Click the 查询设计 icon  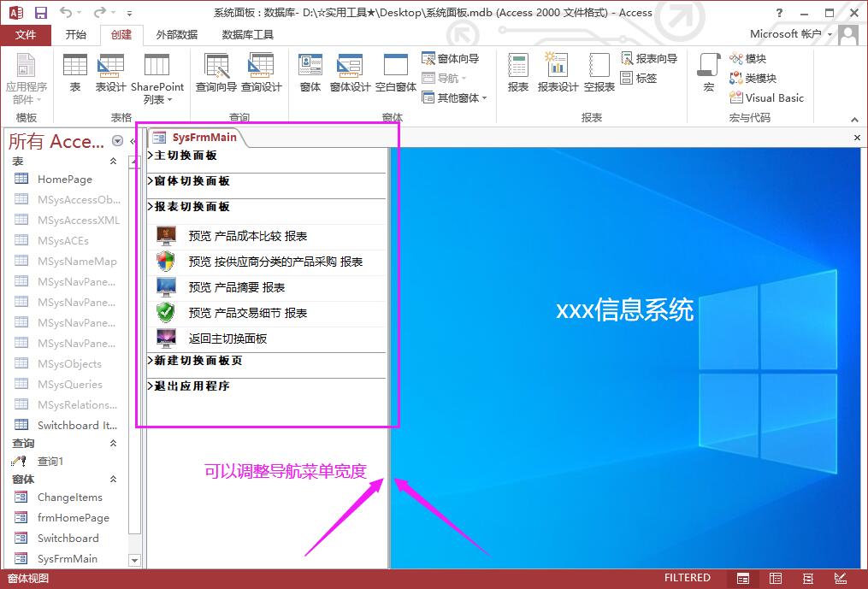click(262, 73)
